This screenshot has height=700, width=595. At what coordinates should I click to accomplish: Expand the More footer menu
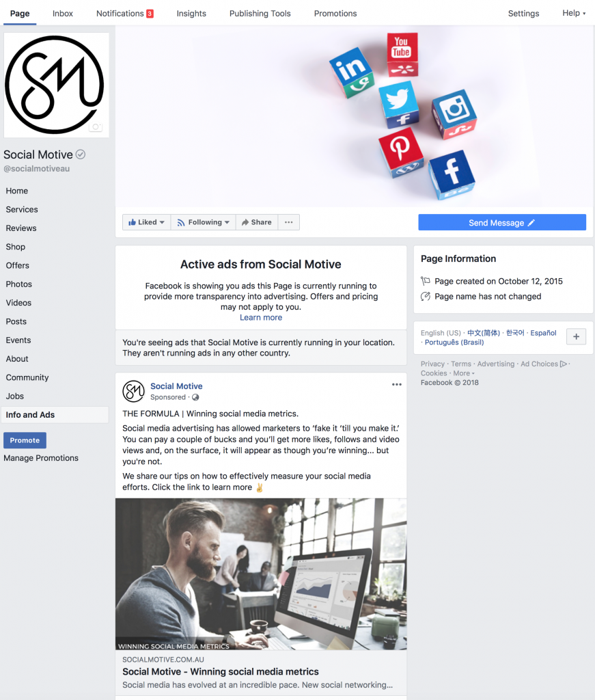[464, 373]
